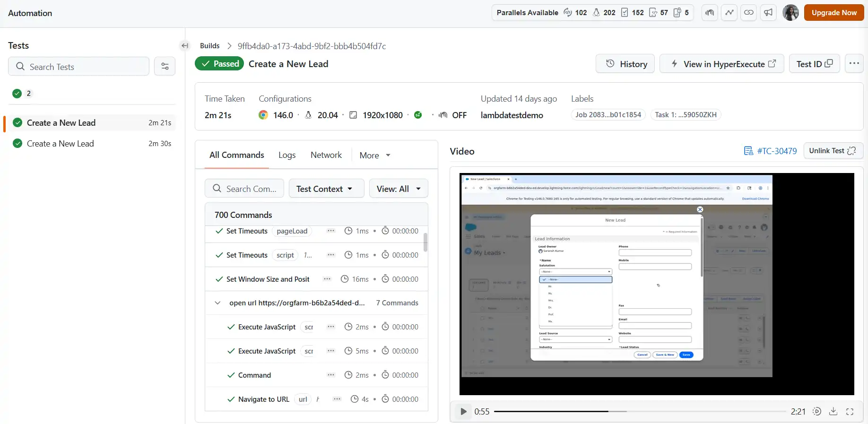Open options for Set Window Size command
This screenshot has height=424, width=868.
tap(327, 279)
